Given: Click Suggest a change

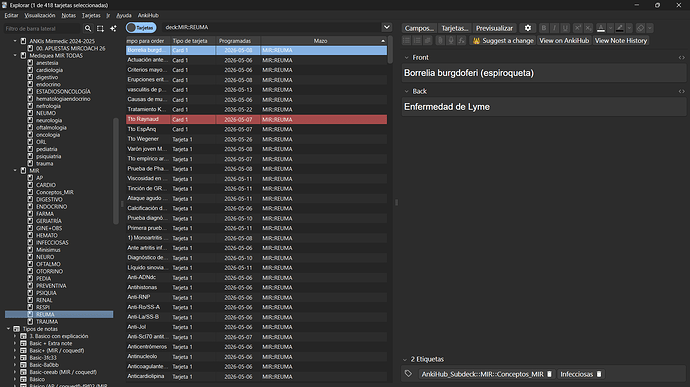Looking at the screenshot, I should pos(503,41).
